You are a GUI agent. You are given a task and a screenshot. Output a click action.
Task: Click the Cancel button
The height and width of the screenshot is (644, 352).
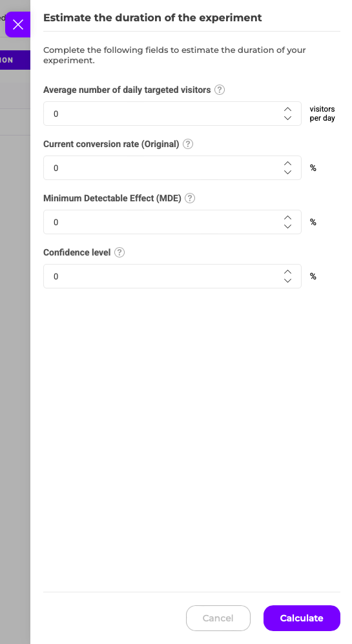218,618
